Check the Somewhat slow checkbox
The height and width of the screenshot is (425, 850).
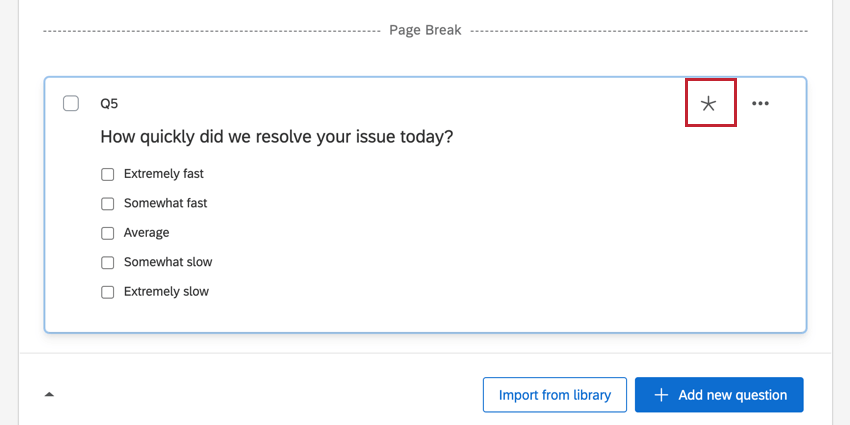pos(108,262)
